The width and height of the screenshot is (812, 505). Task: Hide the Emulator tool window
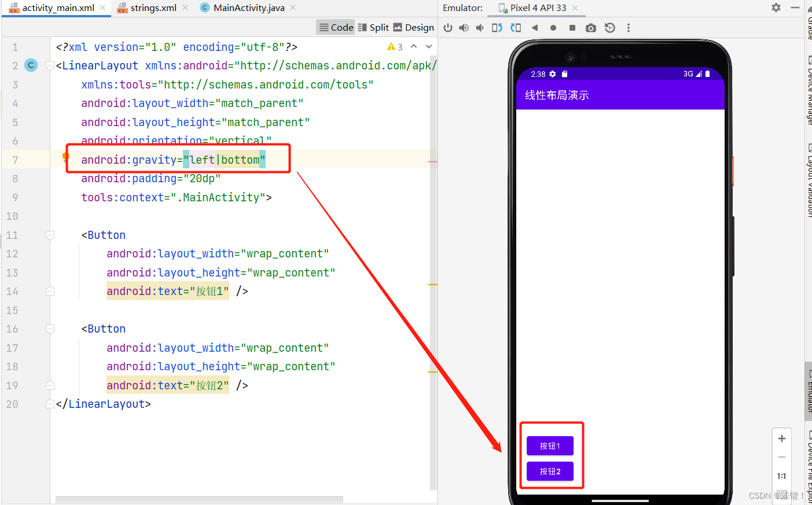point(795,8)
